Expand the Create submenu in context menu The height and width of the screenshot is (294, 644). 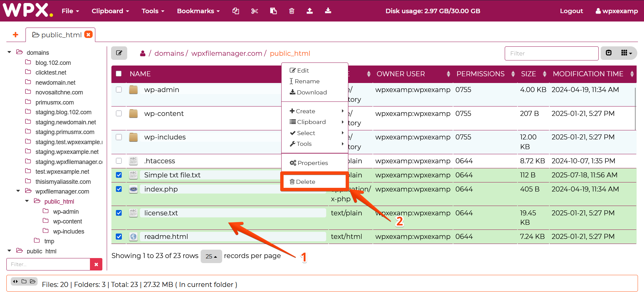click(x=315, y=111)
